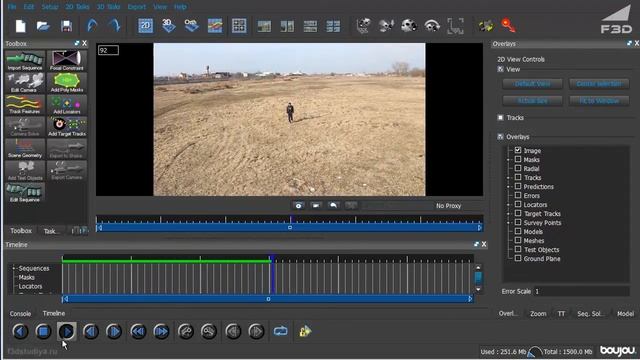Click the Error Scale input field

[581, 291]
